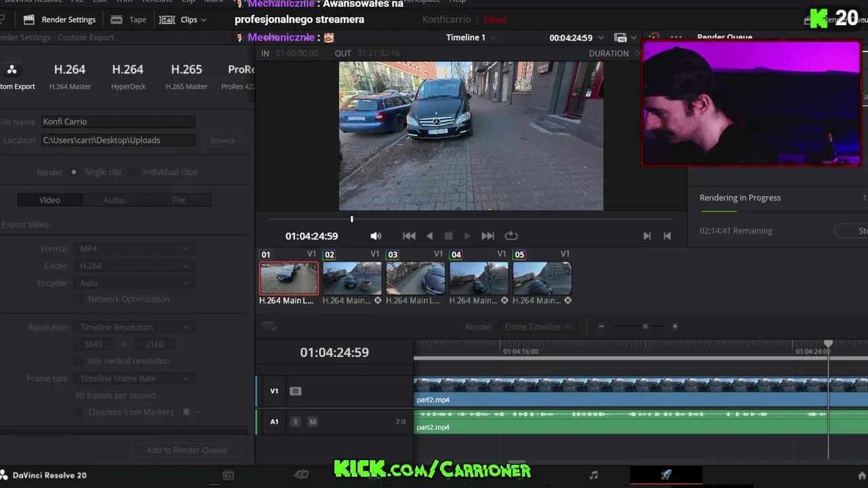Viewport: 868px width, 488px height.
Task: Select the Custom Export preset icon
Action: point(12,70)
